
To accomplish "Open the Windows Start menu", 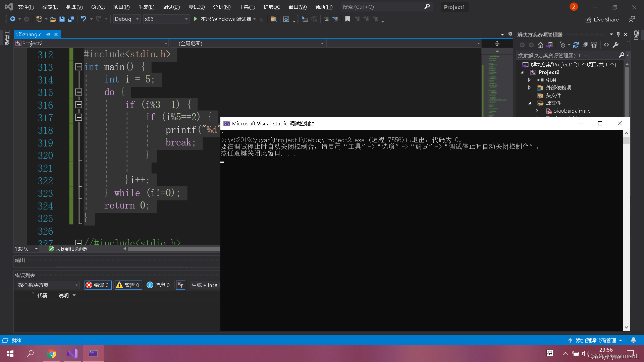I will click(10, 354).
